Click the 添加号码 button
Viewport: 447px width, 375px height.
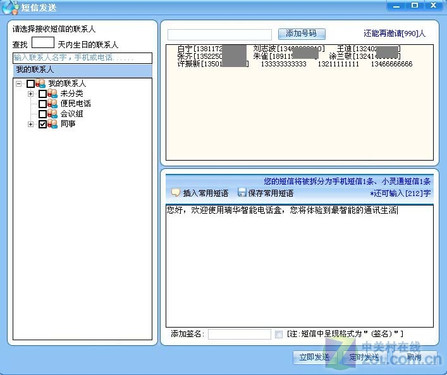[x=302, y=33]
